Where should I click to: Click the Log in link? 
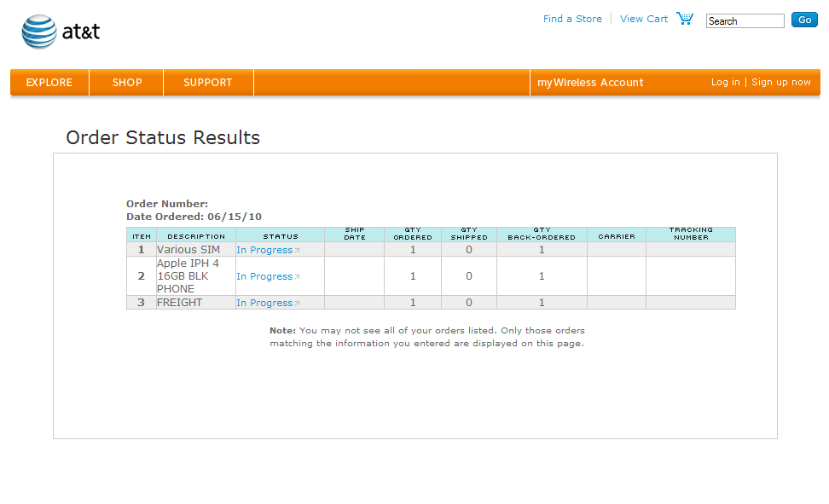(x=725, y=82)
